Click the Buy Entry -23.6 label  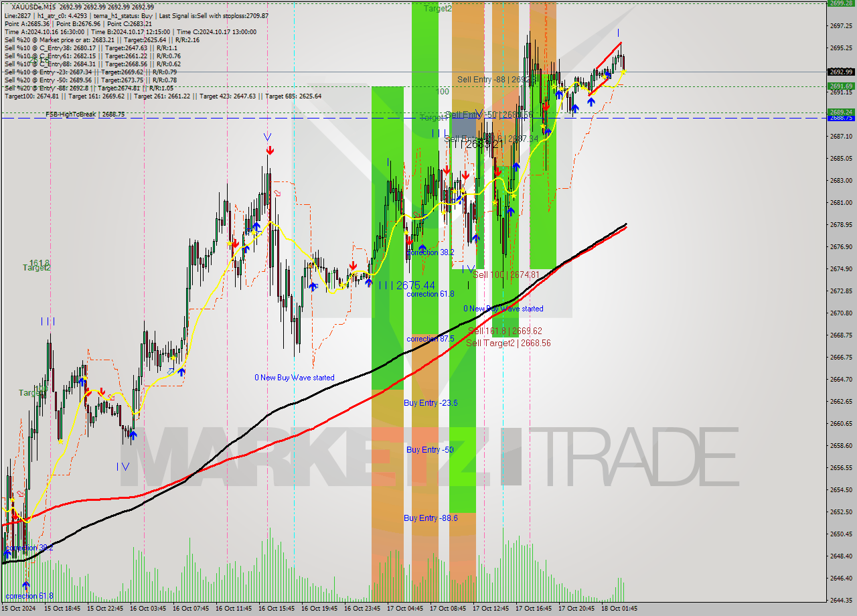coord(431,403)
